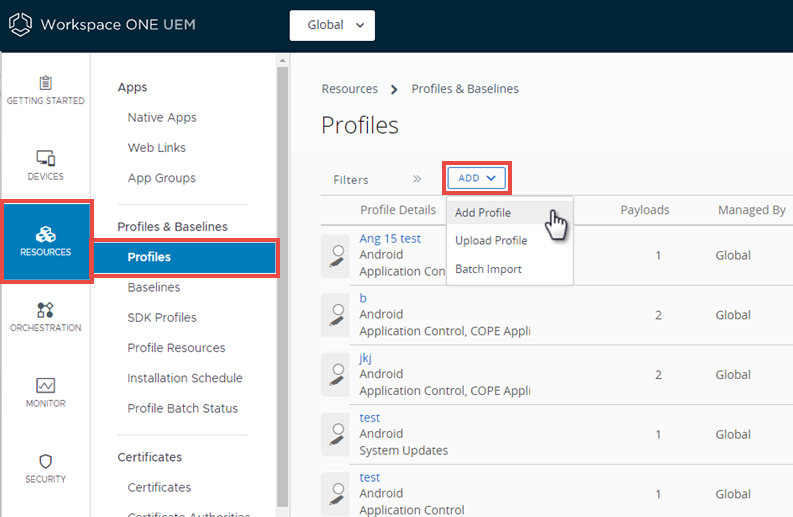Sort by the Managed By column header

(x=752, y=210)
